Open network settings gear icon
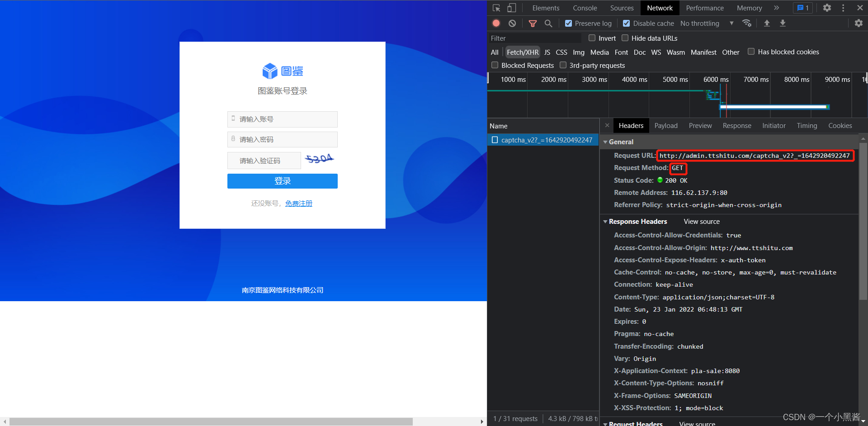This screenshot has width=868, height=426. click(x=859, y=23)
